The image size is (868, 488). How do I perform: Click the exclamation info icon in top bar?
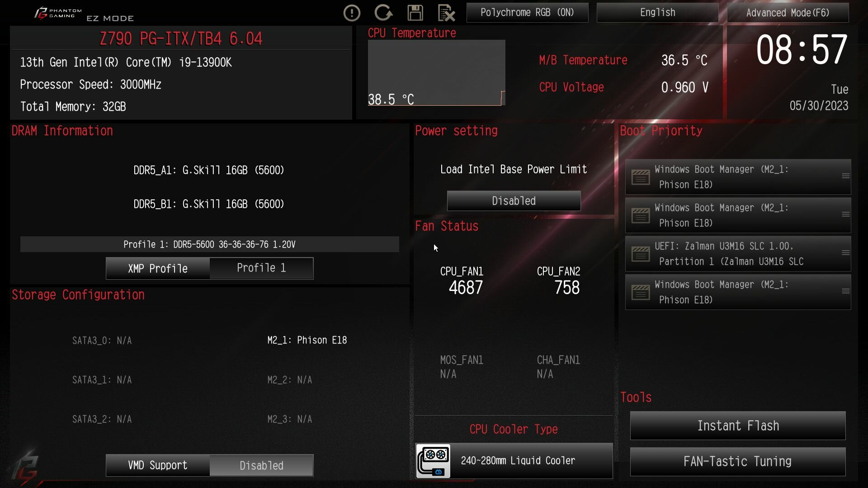352,13
